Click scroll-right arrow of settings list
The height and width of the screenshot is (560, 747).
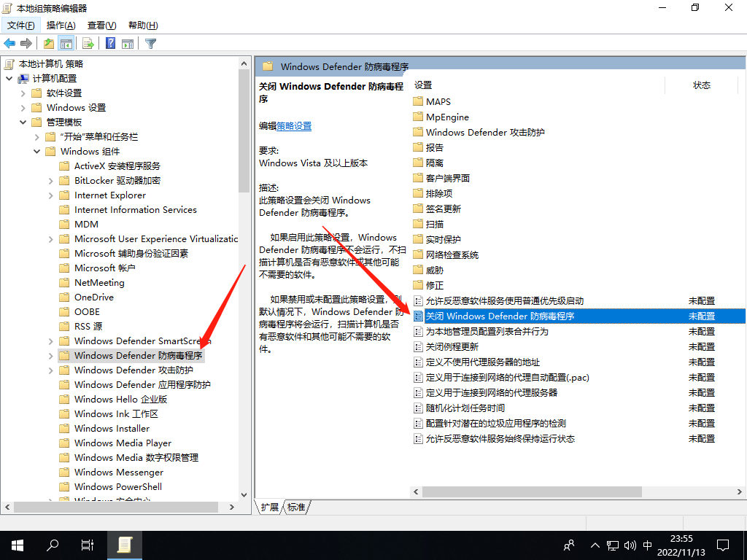point(740,491)
